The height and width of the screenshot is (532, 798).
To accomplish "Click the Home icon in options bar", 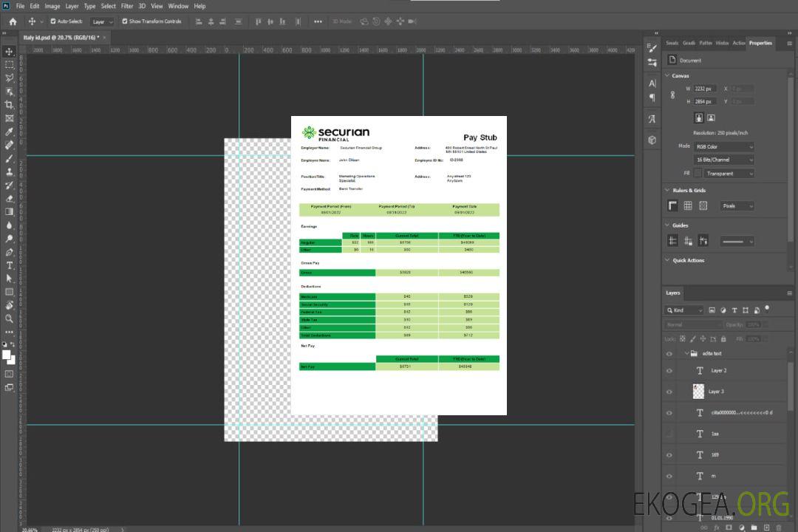I will (13, 21).
